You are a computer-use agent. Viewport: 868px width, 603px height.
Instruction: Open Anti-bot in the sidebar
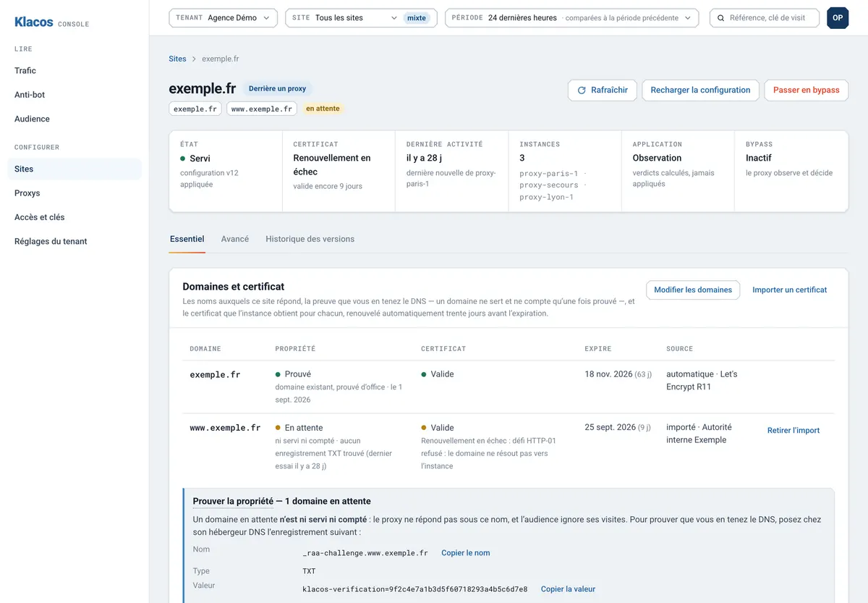[75, 95]
